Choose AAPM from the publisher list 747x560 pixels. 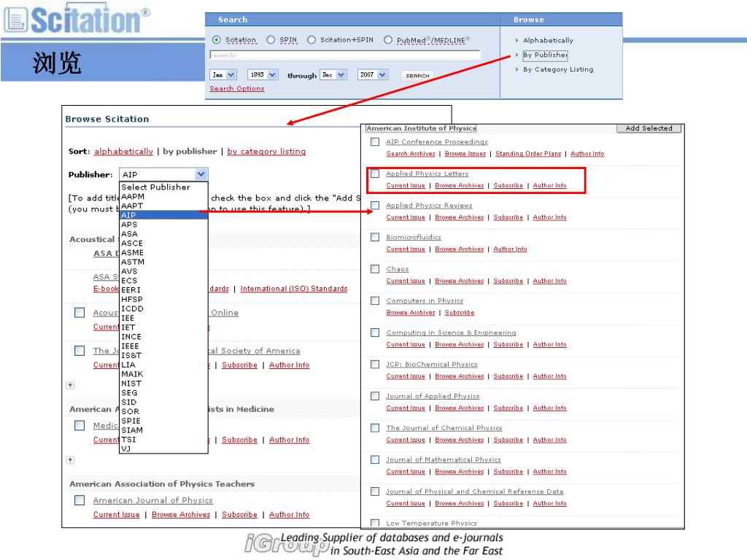(x=164, y=196)
